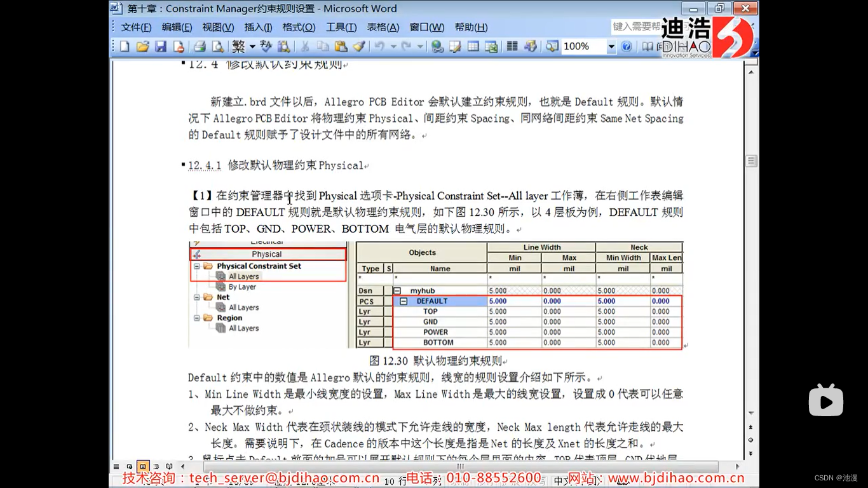Click the Previous Page double-arrow button

(751, 428)
